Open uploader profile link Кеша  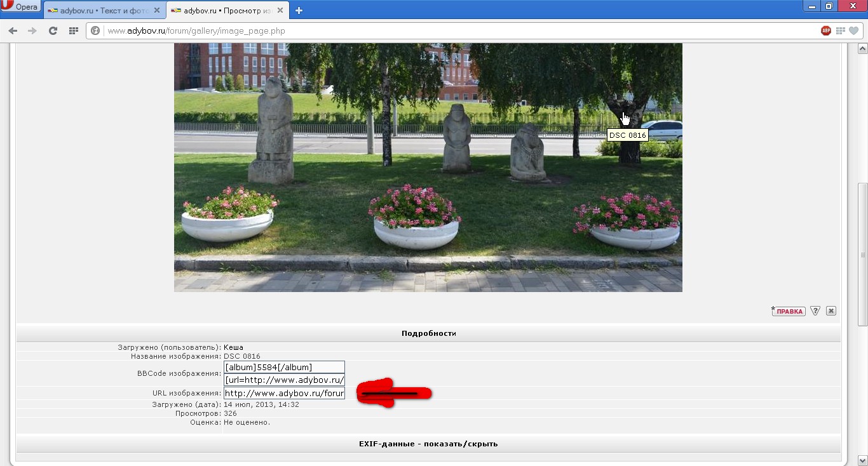click(233, 347)
